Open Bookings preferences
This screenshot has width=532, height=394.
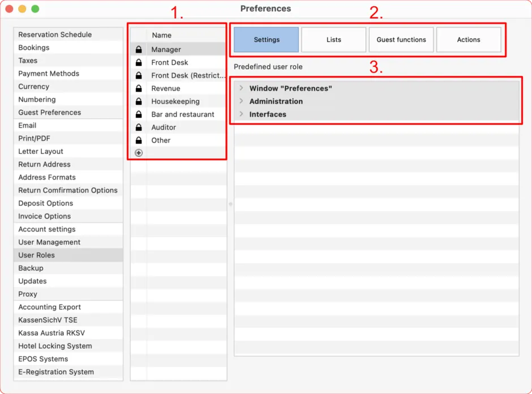(68, 48)
